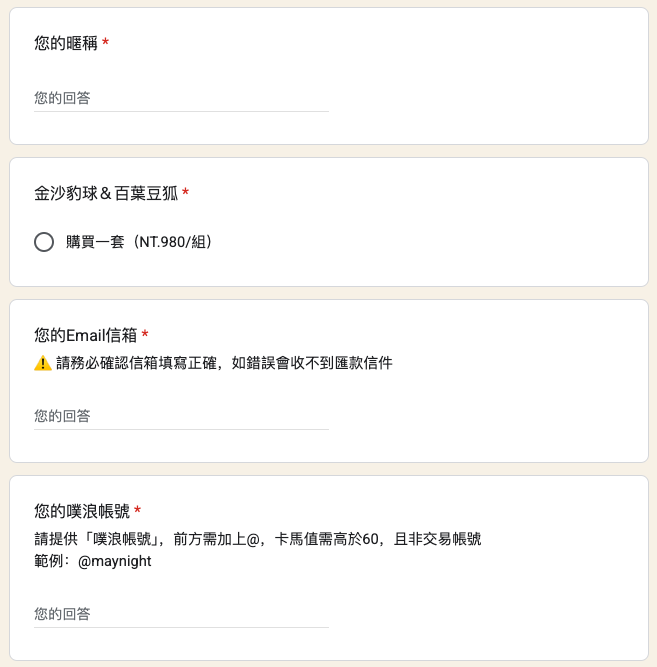Click the yellow warning triangle icon
Screen dimensions: 657x667
click(x=43, y=363)
